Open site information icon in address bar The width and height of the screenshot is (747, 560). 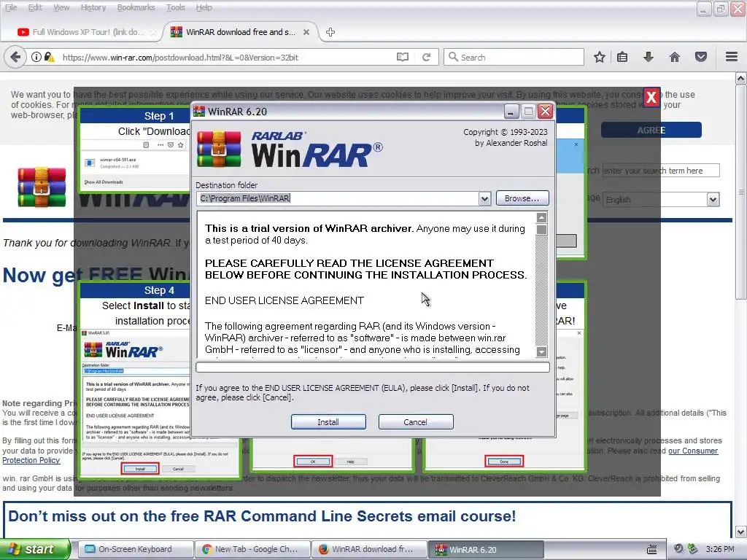(x=36, y=57)
